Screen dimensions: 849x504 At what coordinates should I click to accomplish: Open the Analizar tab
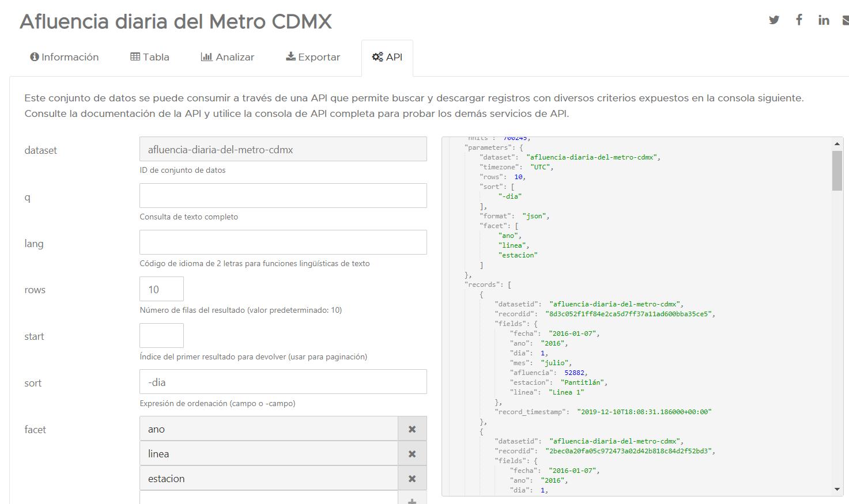pyautogui.click(x=228, y=57)
